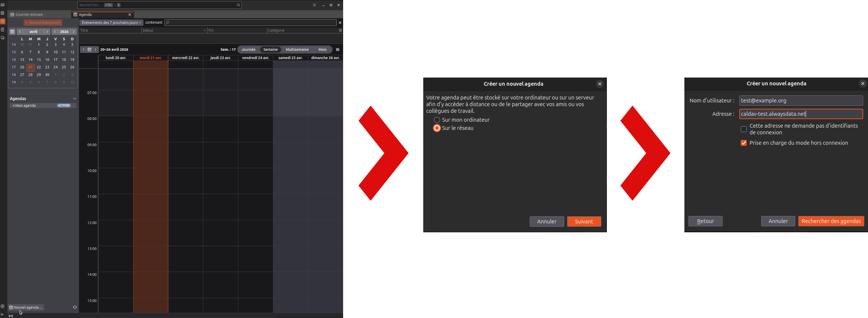
Task: Select the 'Sur mon ordinateur' radio option
Action: (x=437, y=120)
